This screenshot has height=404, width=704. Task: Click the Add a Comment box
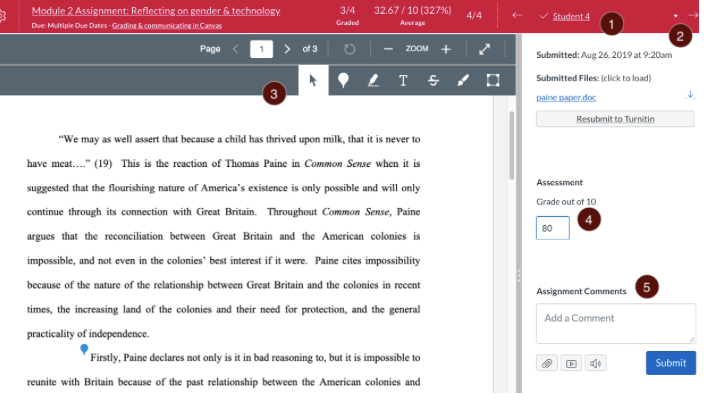tap(616, 324)
